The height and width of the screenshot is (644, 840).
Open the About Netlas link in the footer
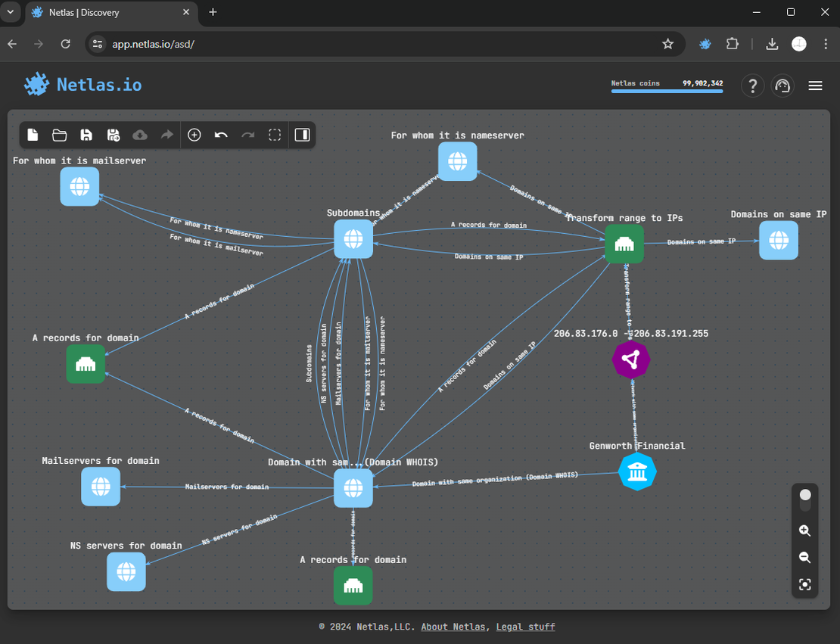pyautogui.click(x=452, y=626)
